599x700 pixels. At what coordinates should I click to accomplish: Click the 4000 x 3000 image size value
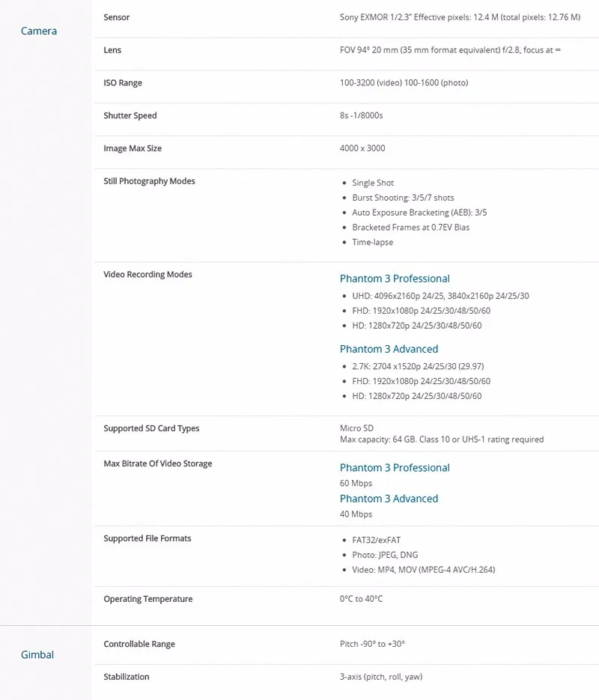pos(362,148)
